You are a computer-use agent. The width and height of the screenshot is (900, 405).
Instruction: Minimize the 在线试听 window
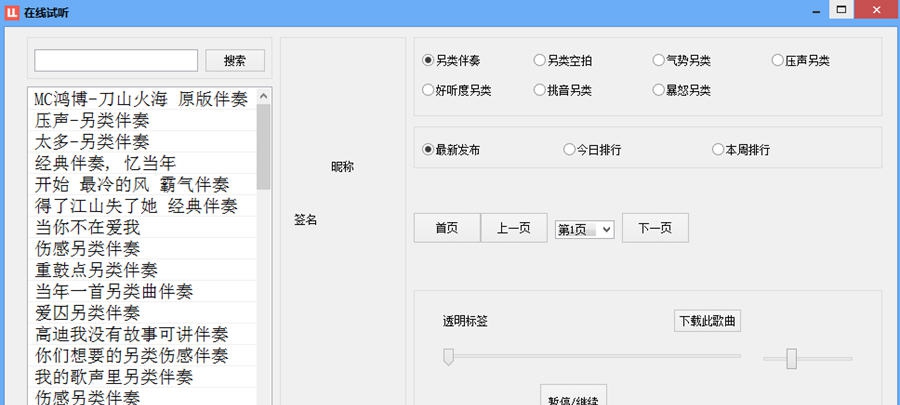click(x=817, y=9)
